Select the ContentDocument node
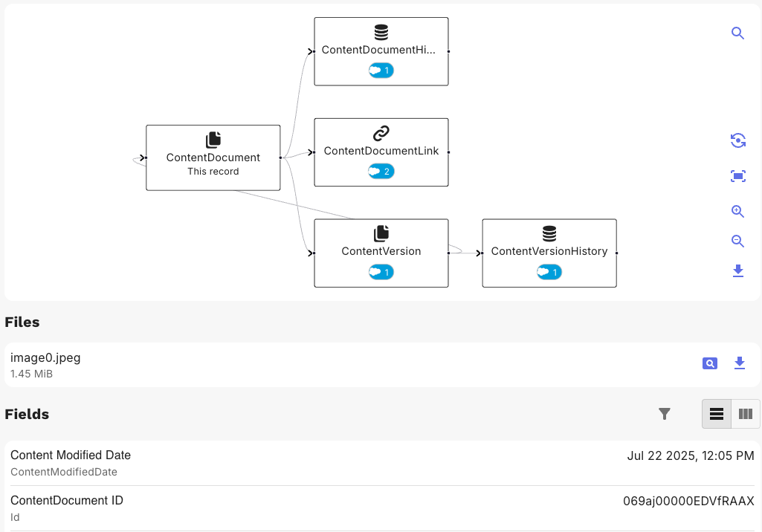 (x=213, y=158)
